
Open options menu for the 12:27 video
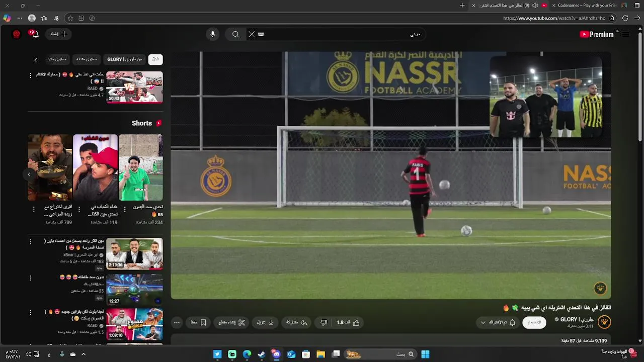(x=30, y=278)
